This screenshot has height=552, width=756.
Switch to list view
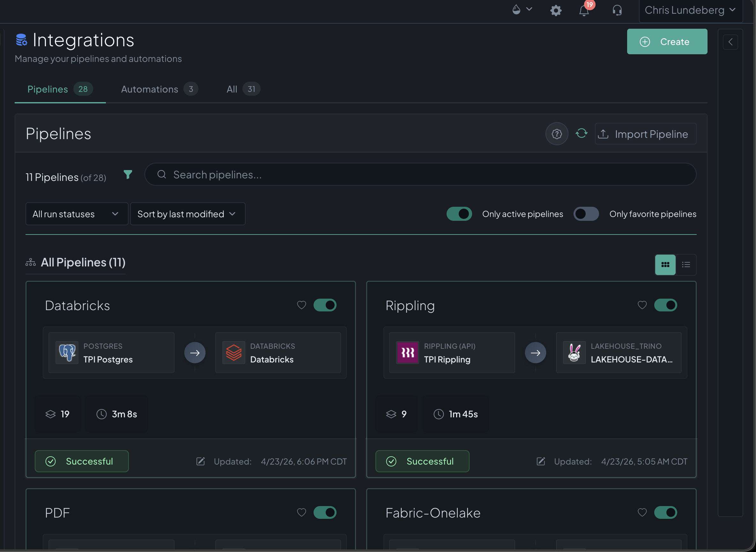point(686,265)
